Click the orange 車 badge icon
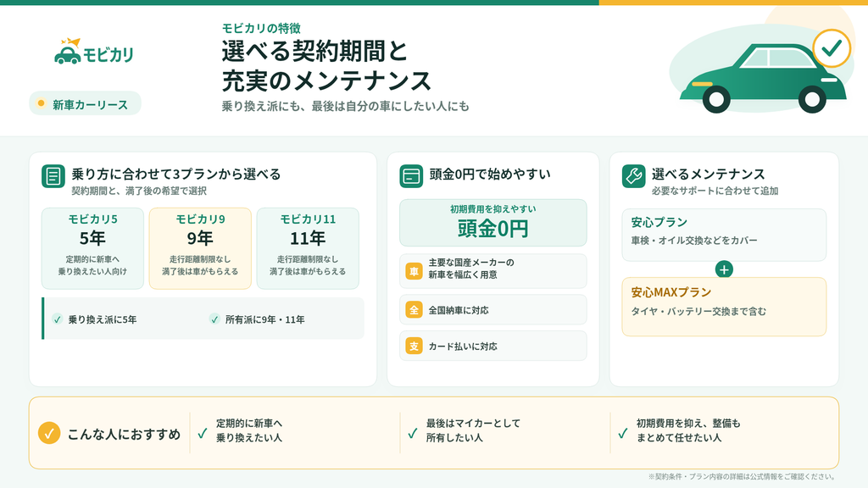The image size is (868, 488). pyautogui.click(x=414, y=271)
